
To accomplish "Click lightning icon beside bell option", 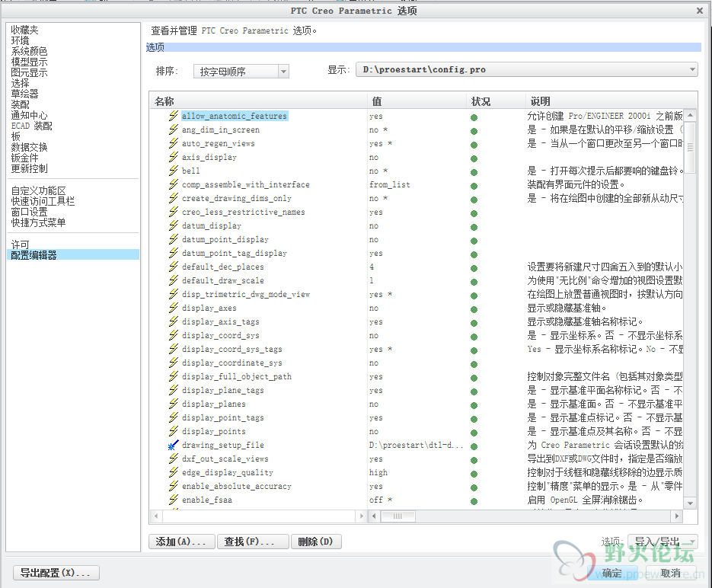I will pos(174,171).
